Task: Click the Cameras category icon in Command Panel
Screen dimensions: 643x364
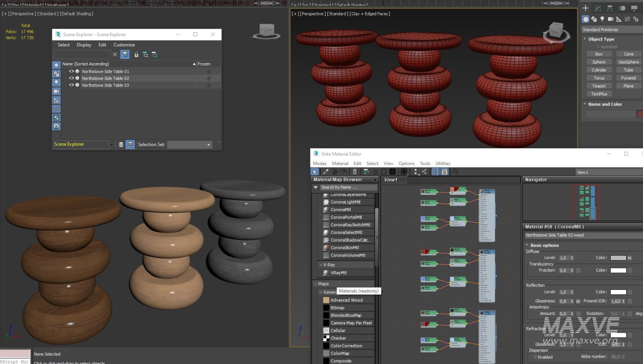Action: 611,19
